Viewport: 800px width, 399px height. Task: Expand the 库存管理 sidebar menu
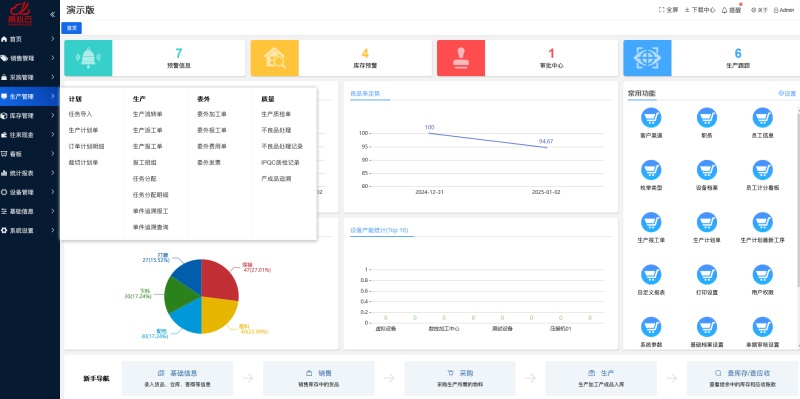coord(30,116)
